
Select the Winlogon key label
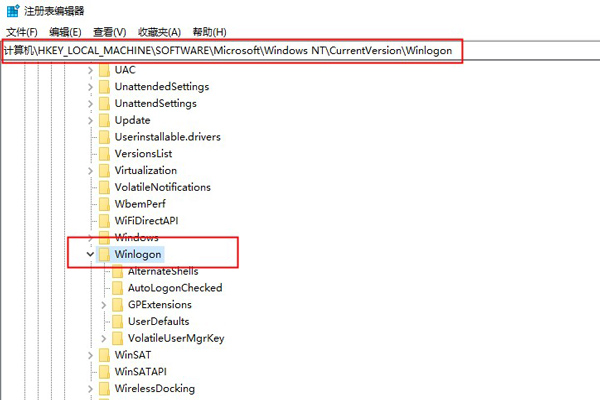(138, 254)
